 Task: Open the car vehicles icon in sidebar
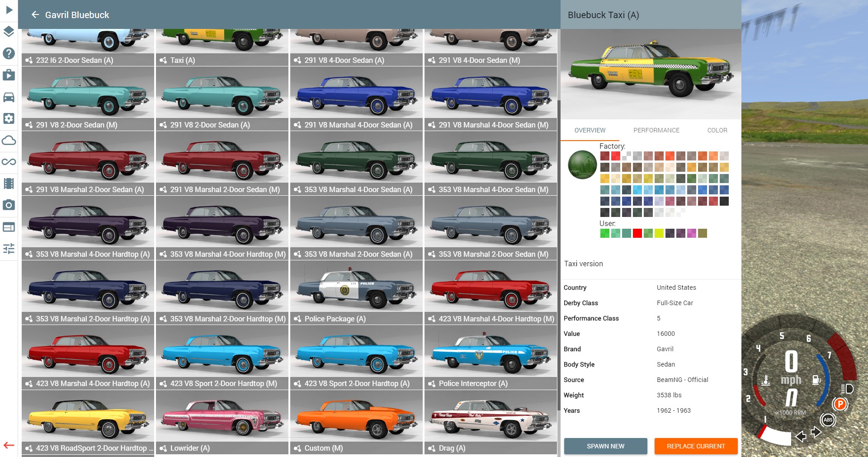[x=9, y=97]
